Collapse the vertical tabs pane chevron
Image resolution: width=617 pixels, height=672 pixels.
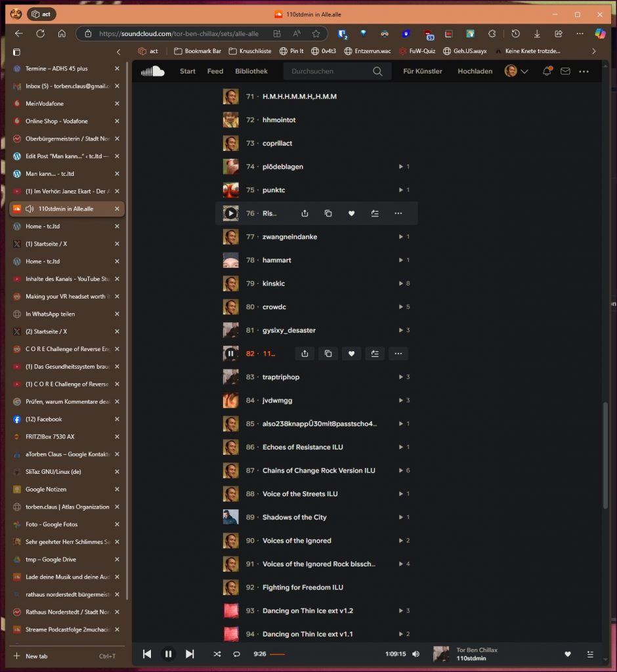click(118, 52)
